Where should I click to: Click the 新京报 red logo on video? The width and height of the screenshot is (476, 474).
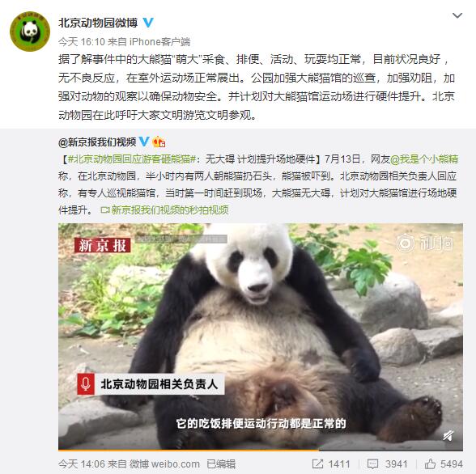click(102, 245)
